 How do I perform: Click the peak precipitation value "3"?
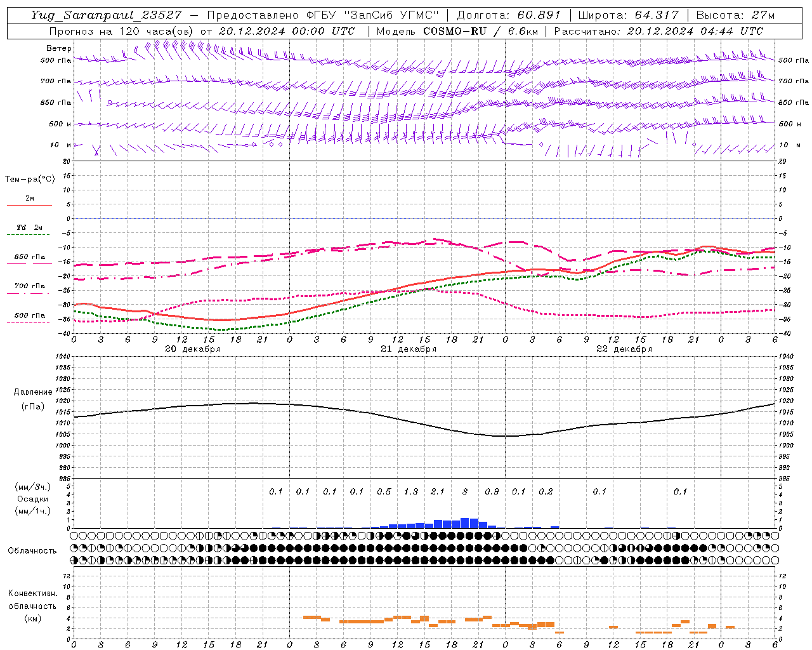pyautogui.click(x=465, y=491)
